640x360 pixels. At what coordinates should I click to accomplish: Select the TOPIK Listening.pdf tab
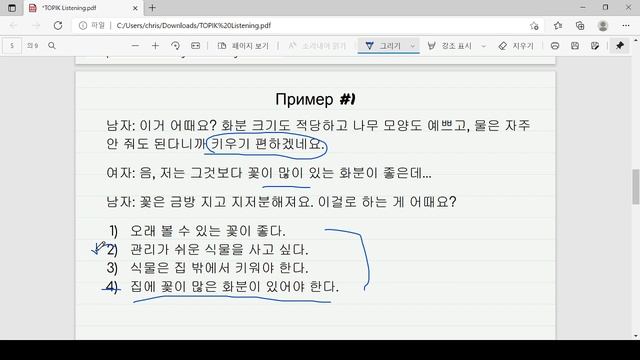84,8
